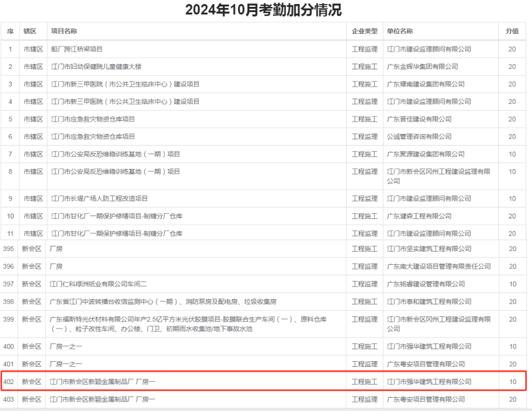
Task: Select 江门仁科绿洲纸业有限公司车间二 project
Action: pyautogui.click(x=98, y=284)
